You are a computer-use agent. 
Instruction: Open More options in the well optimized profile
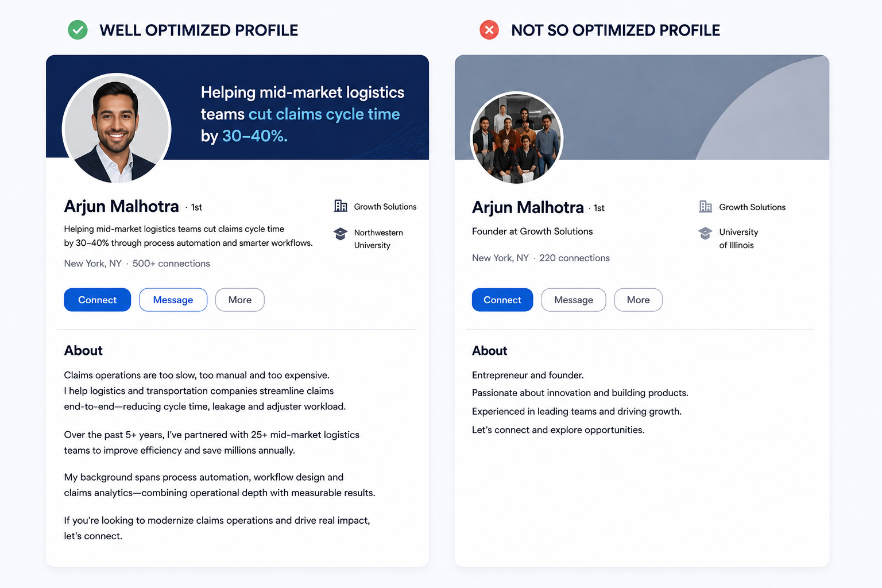click(240, 300)
